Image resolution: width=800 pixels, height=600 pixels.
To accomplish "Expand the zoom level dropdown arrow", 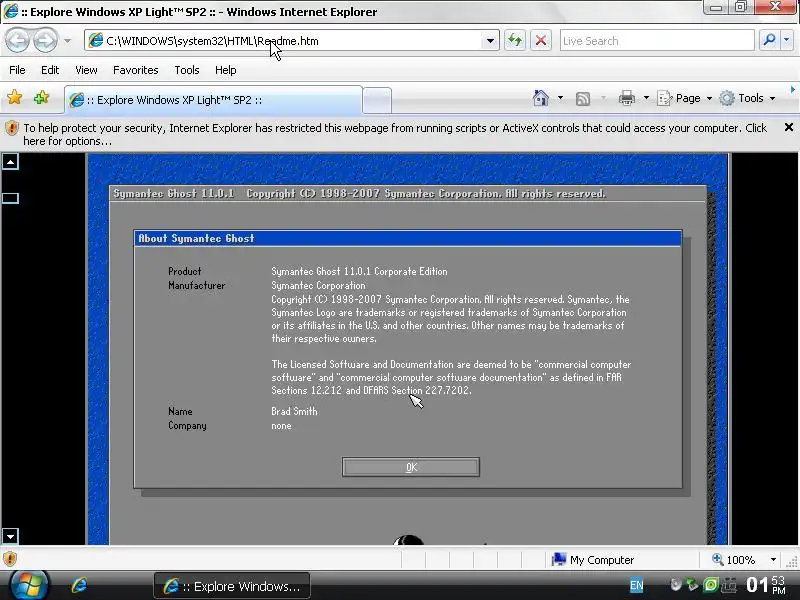I will [x=773, y=560].
